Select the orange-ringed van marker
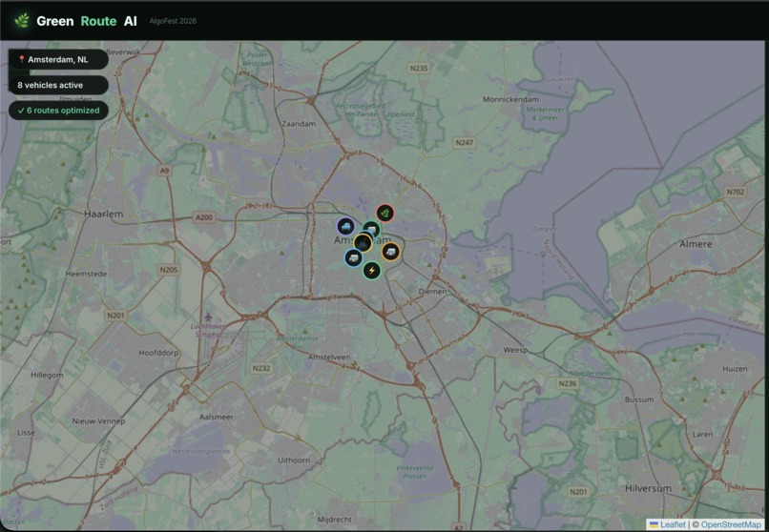 [390, 252]
